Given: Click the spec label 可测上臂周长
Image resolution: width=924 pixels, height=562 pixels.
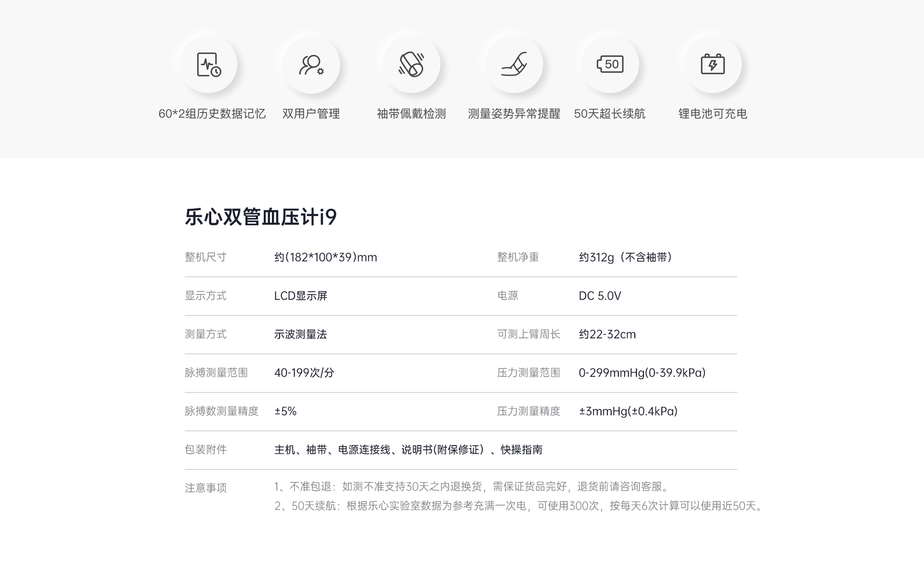Looking at the screenshot, I should point(528,334).
